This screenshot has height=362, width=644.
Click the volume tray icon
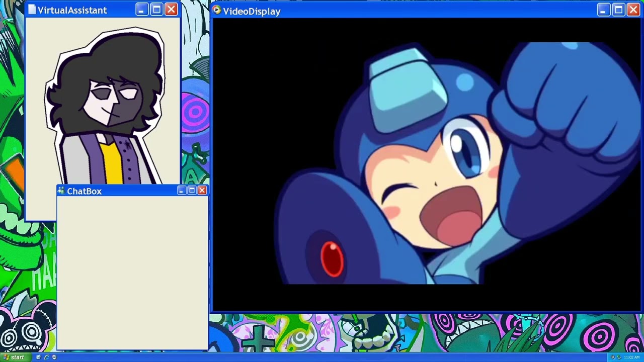pos(613,357)
